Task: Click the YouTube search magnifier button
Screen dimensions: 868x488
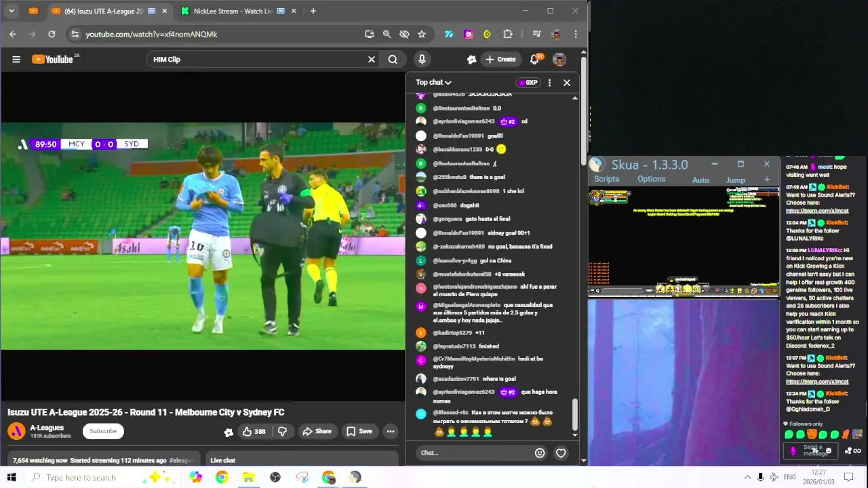Action: click(x=393, y=60)
